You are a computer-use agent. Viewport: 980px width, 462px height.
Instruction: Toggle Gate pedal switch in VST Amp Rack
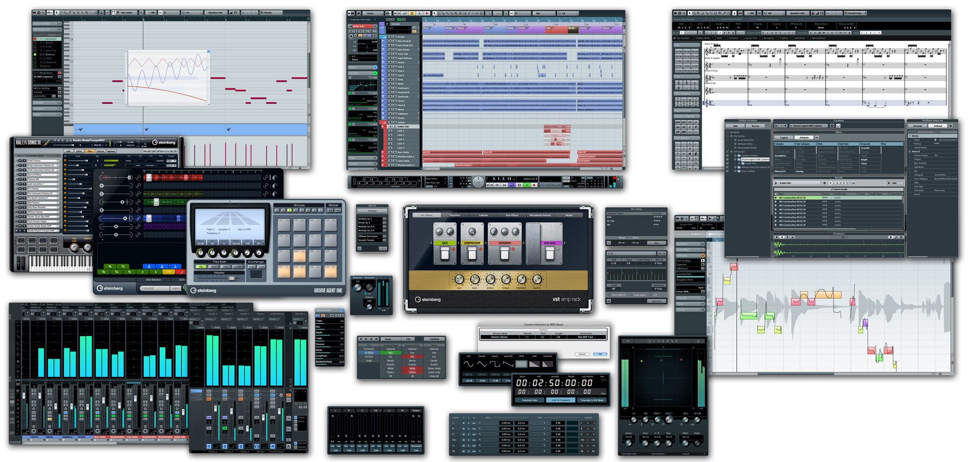[445, 253]
